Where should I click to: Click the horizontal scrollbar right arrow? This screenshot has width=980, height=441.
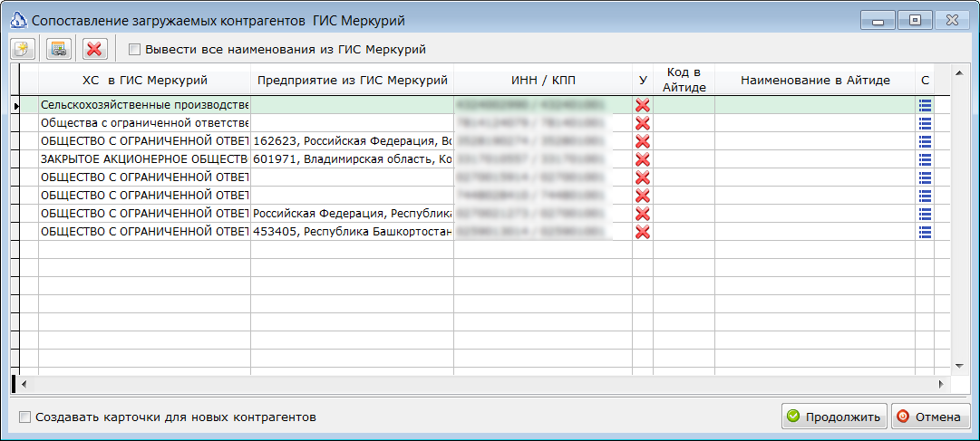[x=939, y=384]
